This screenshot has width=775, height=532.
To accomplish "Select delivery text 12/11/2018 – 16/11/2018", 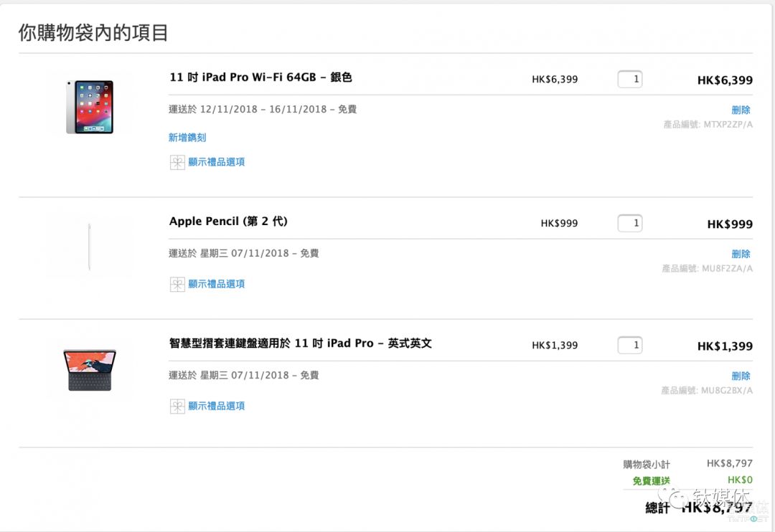I will pyautogui.click(x=263, y=109).
